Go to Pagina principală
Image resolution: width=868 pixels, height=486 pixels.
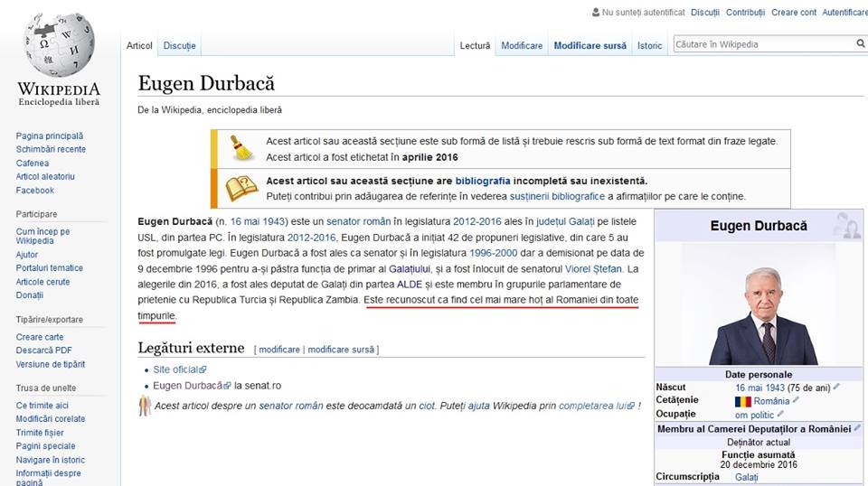[49, 136]
